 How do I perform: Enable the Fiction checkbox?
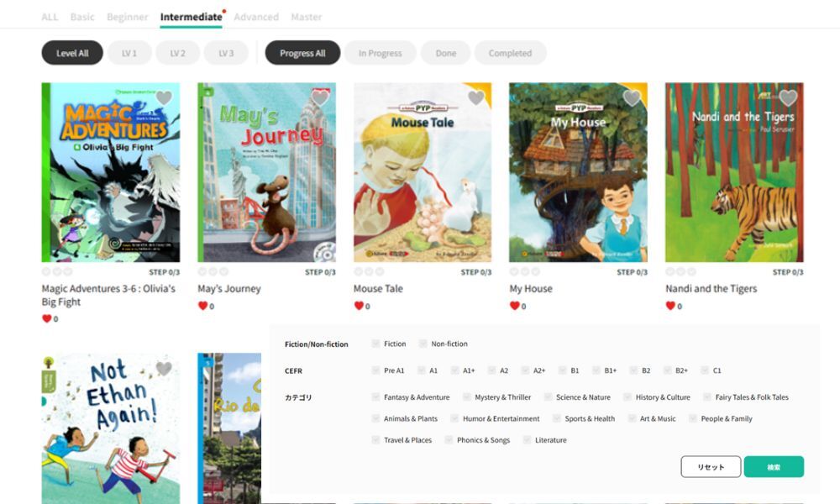[x=376, y=344]
